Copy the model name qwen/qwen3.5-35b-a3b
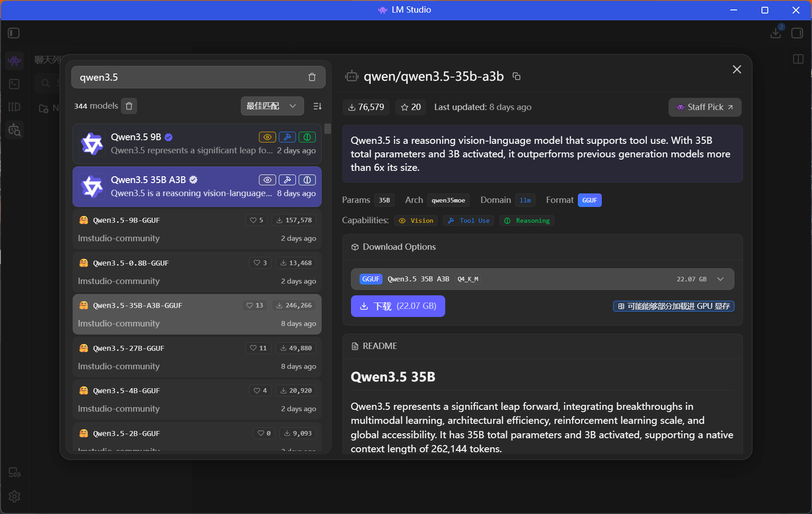The width and height of the screenshot is (812, 514). pos(517,77)
